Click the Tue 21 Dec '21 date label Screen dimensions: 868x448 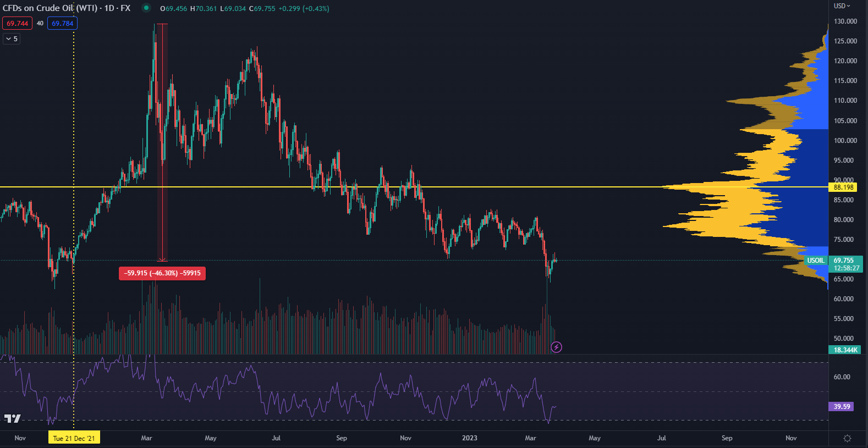(74, 438)
